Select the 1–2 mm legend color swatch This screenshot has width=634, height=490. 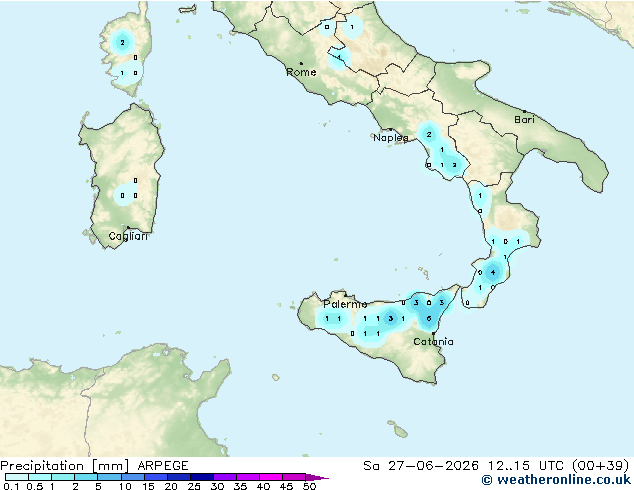(x=63, y=477)
